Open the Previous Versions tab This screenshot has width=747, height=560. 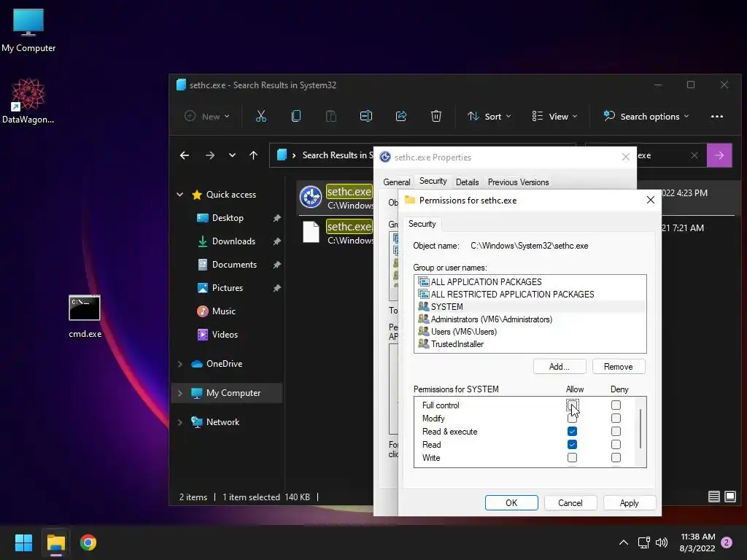pyautogui.click(x=519, y=182)
